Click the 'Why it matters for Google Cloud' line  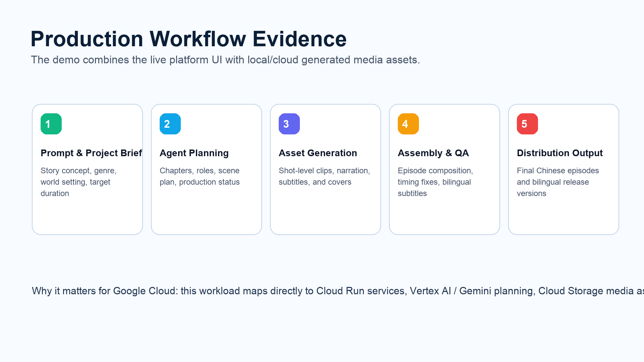click(338, 291)
